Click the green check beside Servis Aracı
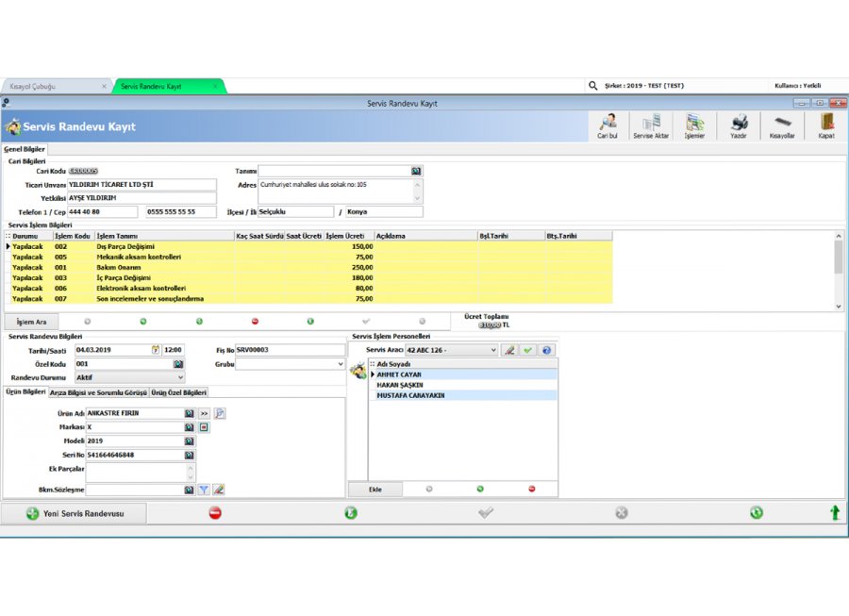849x616 pixels. (528, 350)
